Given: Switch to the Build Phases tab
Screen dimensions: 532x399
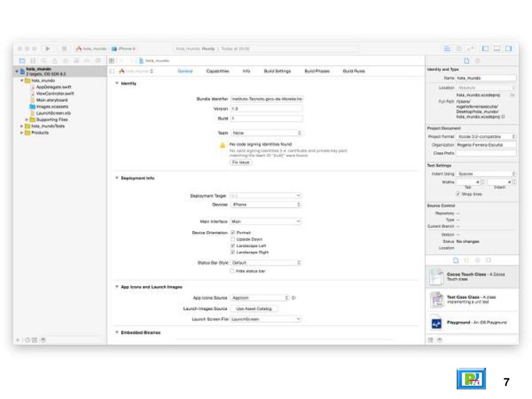Looking at the screenshot, I should [317, 71].
